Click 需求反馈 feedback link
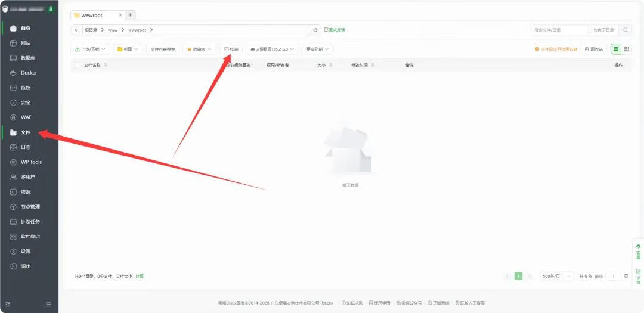Viewport: 644px width, 313px height. [335, 30]
